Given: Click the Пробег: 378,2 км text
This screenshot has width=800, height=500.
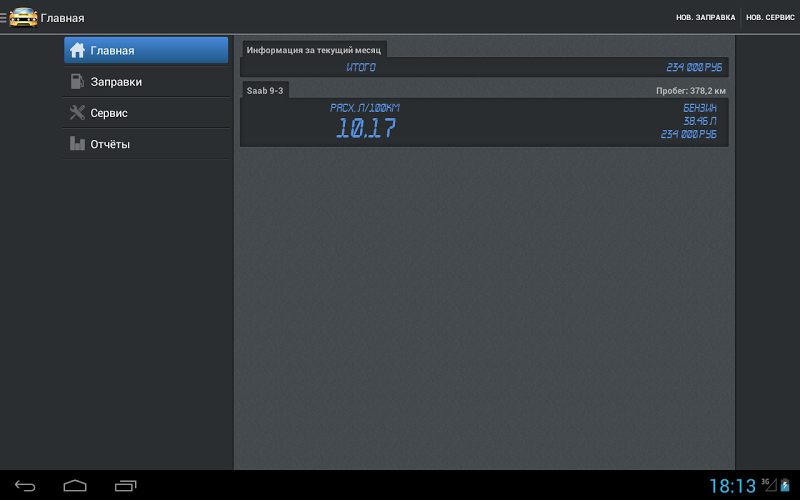Looking at the screenshot, I should coord(691,91).
